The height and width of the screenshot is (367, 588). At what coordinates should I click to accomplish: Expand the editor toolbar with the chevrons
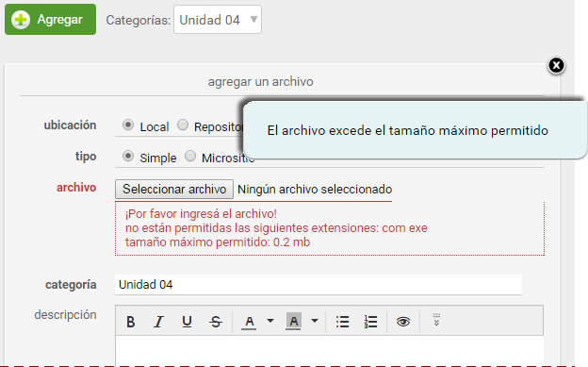pos(436,320)
